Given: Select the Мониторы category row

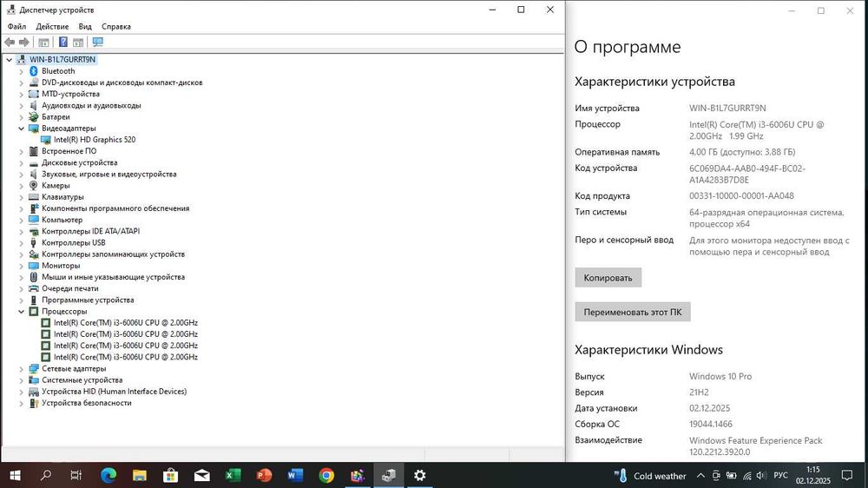Looking at the screenshot, I should click(61, 266).
